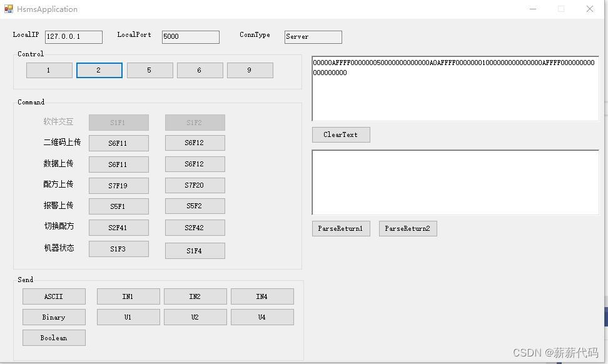The image size is (608, 364).
Task: Click the IN4 send button
Action: point(263,296)
